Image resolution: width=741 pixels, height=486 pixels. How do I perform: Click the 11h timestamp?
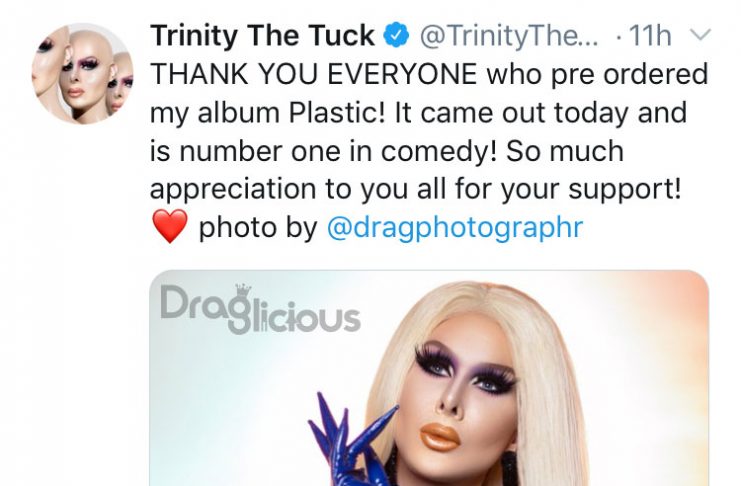(650, 36)
